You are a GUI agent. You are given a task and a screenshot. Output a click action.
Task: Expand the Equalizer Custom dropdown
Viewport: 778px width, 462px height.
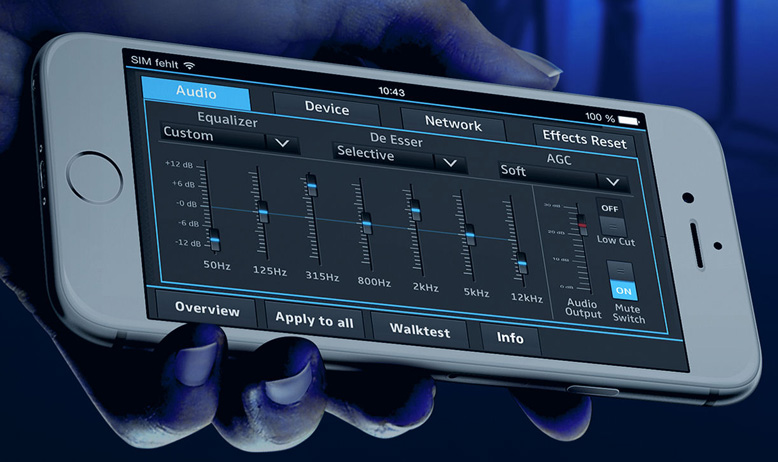pos(228,139)
